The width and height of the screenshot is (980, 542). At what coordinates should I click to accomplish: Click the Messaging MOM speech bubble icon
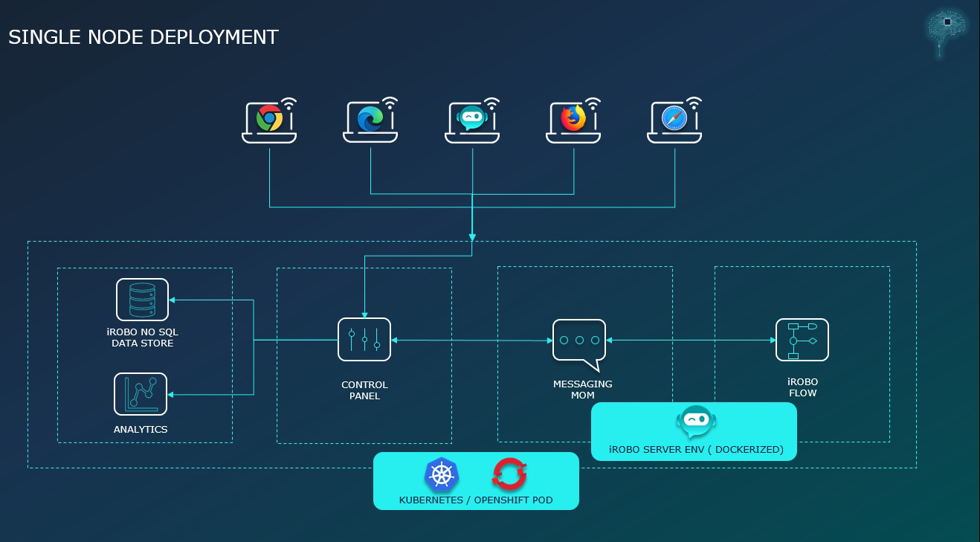click(579, 342)
